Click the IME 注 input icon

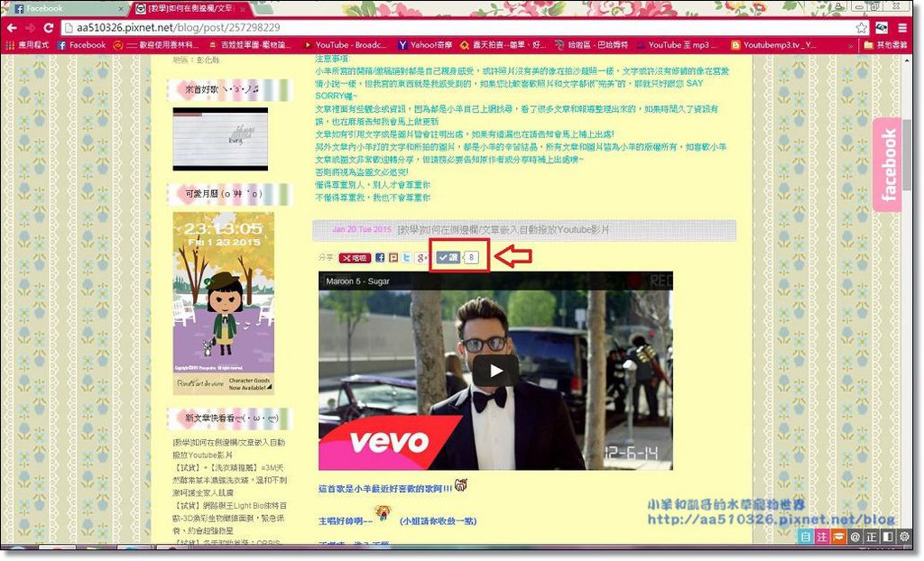pyautogui.click(x=822, y=537)
